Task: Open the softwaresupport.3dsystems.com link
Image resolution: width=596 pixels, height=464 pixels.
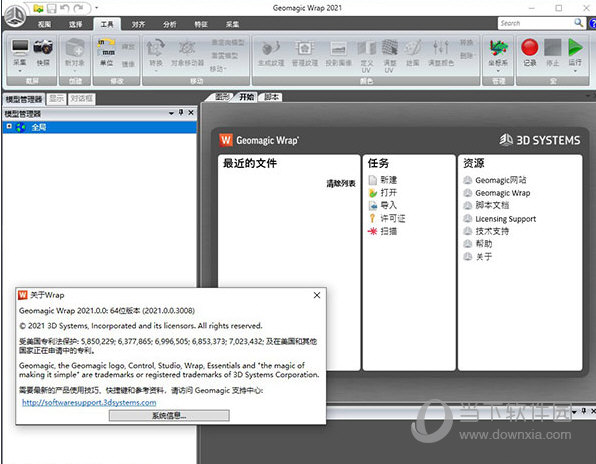Action: (x=89, y=402)
